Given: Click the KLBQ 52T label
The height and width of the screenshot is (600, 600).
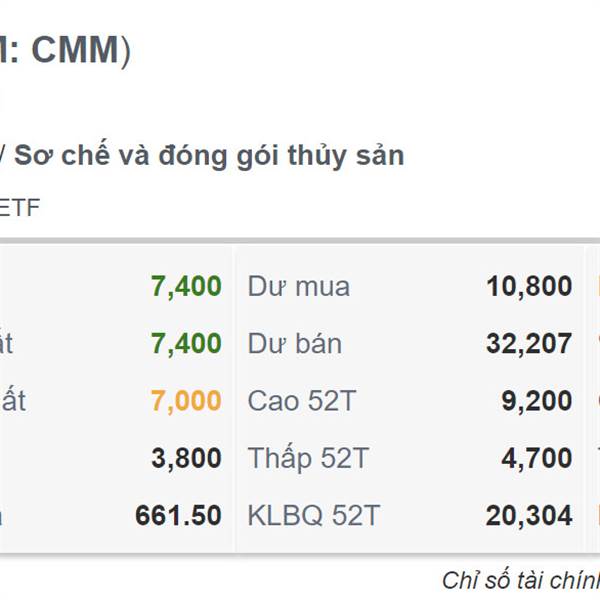Looking at the screenshot, I should click(x=314, y=515).
